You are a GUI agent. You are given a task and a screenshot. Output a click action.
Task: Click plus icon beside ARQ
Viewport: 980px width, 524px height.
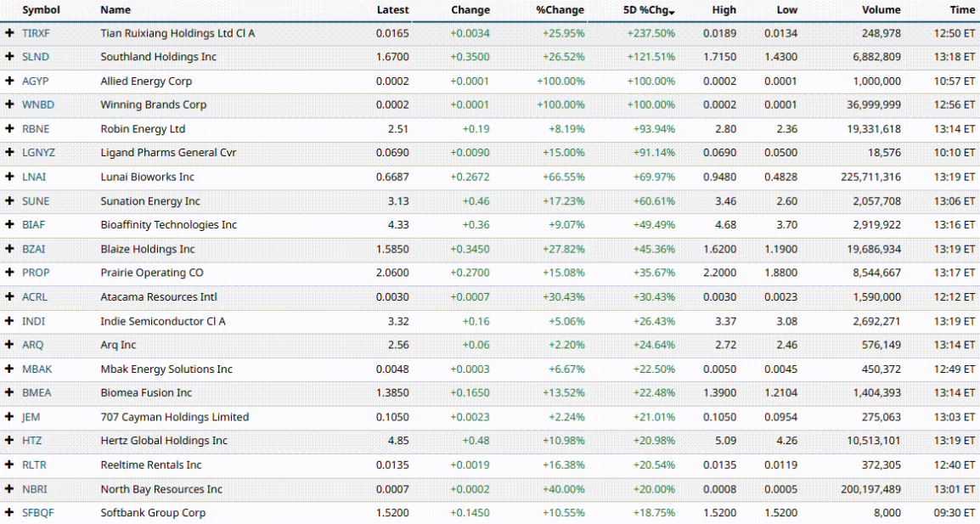[x=9, y=345]
